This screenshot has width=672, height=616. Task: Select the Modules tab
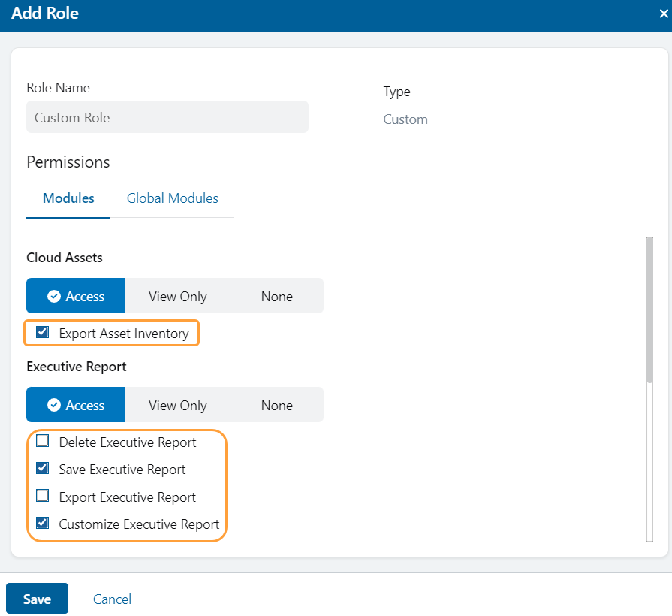coord(68,198)
